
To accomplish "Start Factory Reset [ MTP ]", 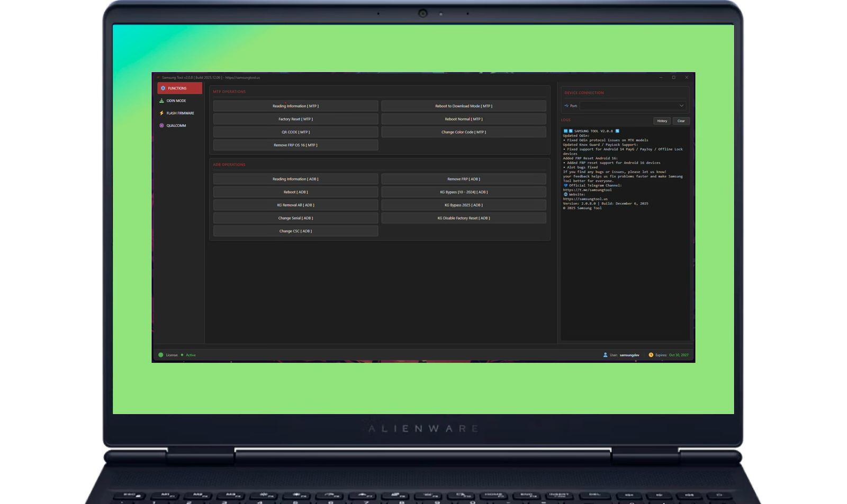I will tap(295, 119).
